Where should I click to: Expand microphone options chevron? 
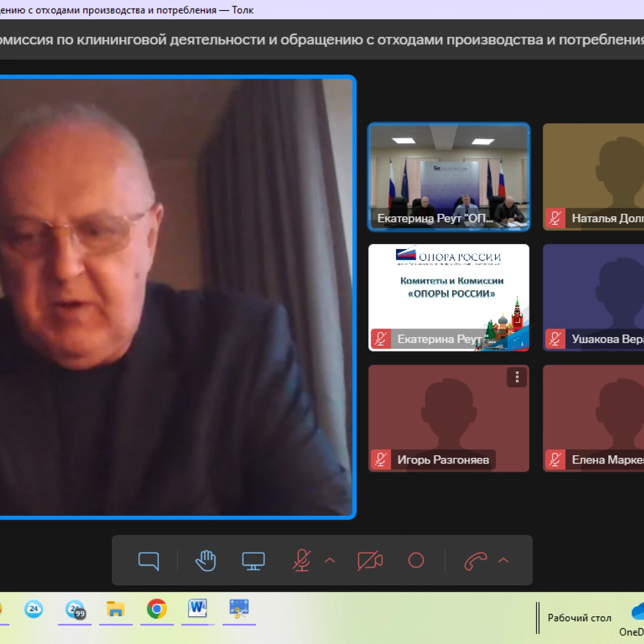(x=330, y=560)
